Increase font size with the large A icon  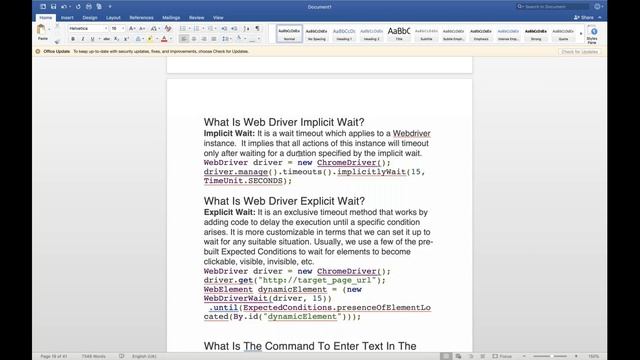tap(131, 28)
